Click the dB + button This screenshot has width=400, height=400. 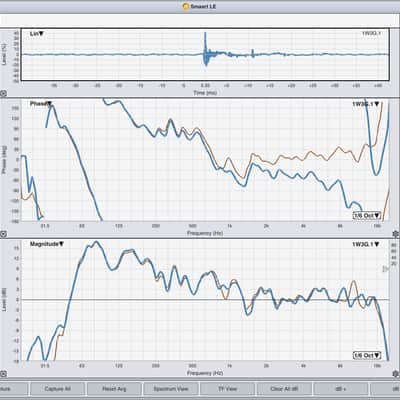341,389
